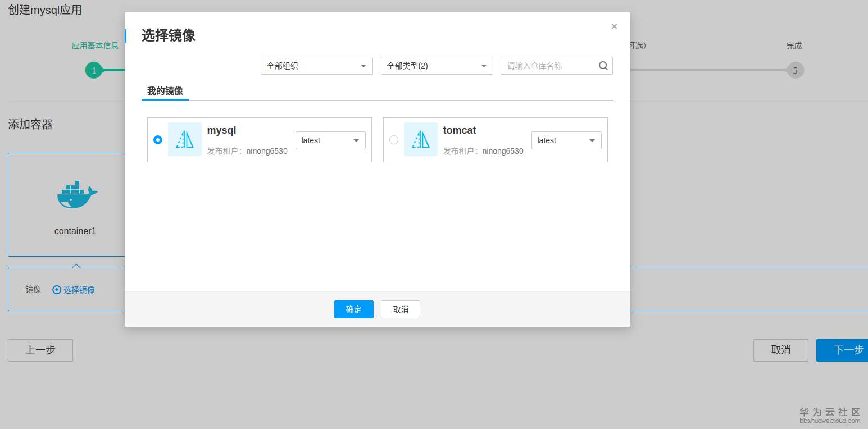Click the 选择镜像 dialog title
The height and width of the screenshot is (429, 868).
coord(169,35)
